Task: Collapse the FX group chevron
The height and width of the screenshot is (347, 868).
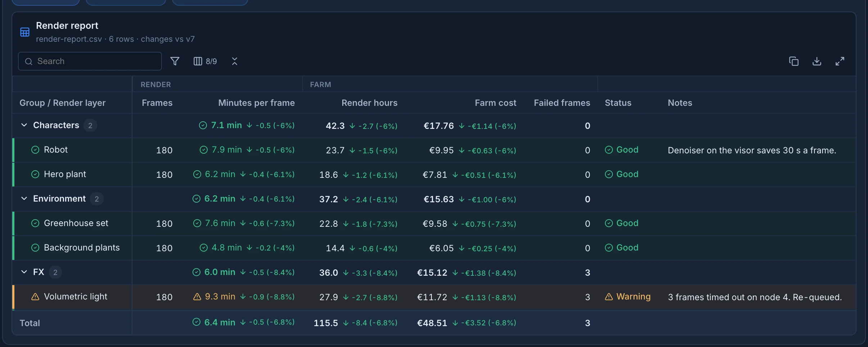Action: click(x=24, y=272)
